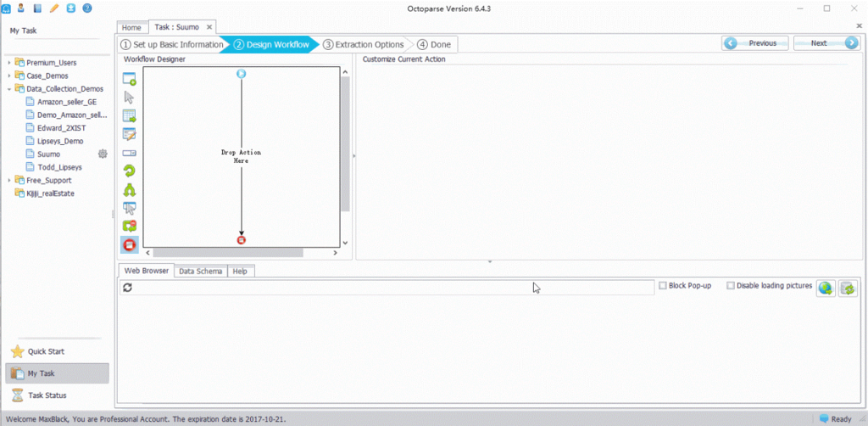Switch to Web Browser tab
Screen dimensions: 868x426
point(147,271)
